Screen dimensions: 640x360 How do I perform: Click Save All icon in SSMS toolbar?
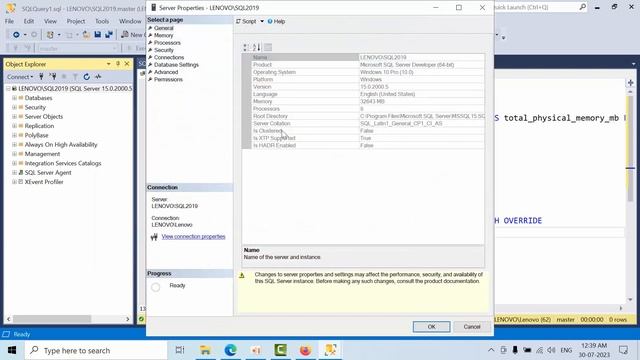pos(109,35)
